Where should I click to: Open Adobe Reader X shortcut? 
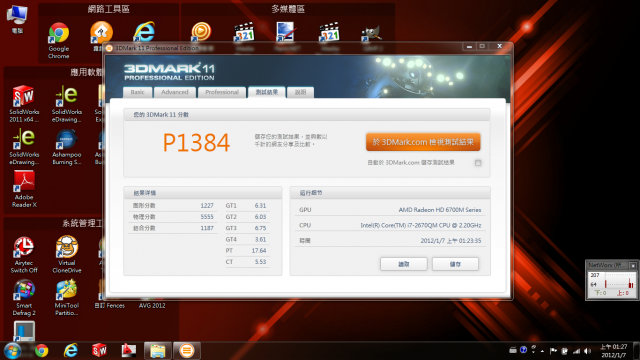24,189
